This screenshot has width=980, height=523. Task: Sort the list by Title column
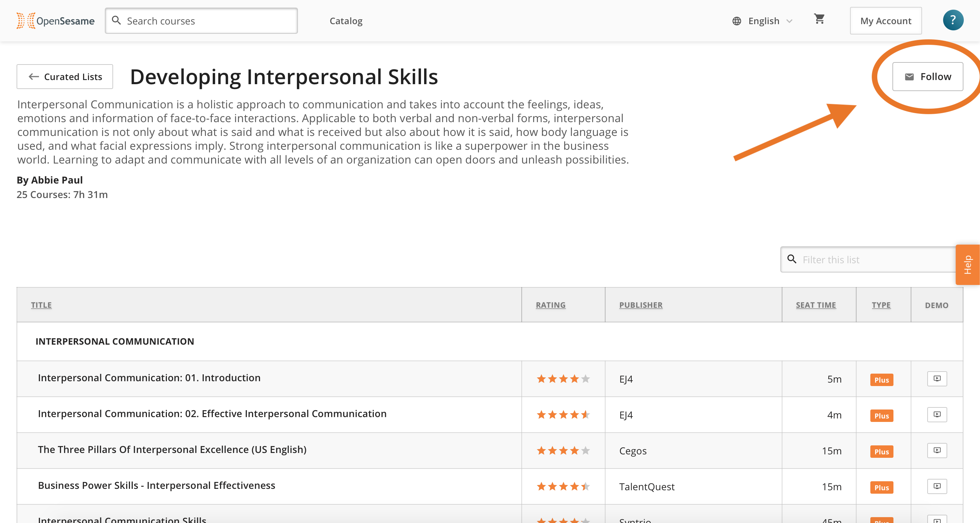point(41,305)
